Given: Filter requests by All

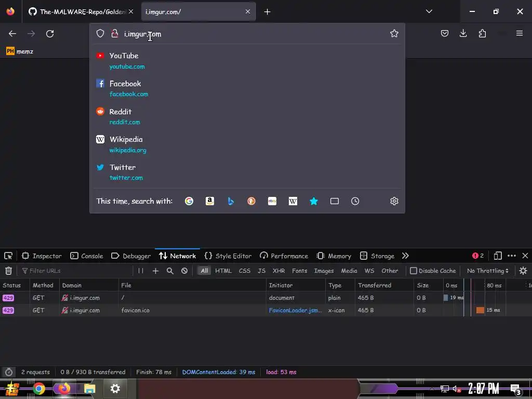Looking at the screenshot, I should click(204, 271).
